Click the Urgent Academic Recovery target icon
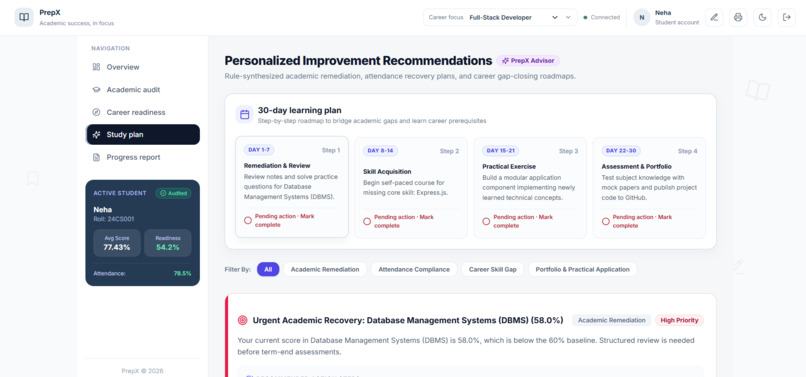Screen dimensions: 806x377 [243, 320]
